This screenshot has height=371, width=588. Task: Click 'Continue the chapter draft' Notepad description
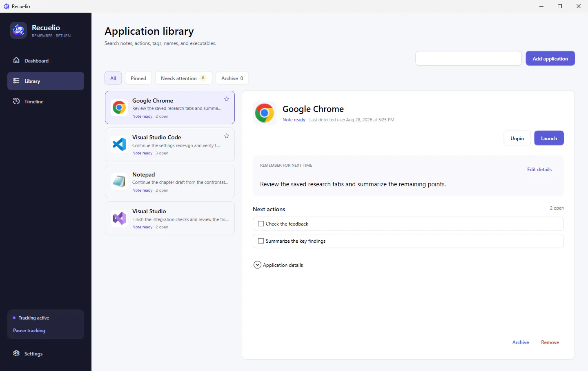click(180, 182)
